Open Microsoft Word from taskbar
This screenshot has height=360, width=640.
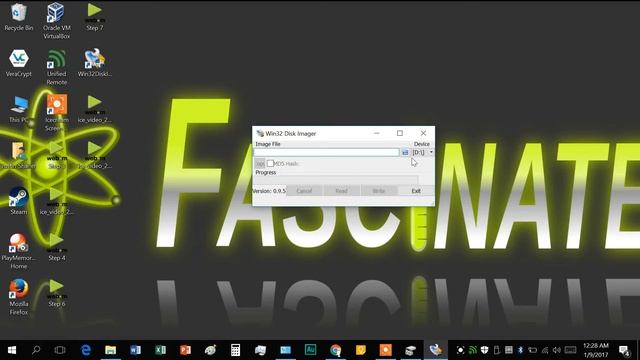click(x=136, y=350)
